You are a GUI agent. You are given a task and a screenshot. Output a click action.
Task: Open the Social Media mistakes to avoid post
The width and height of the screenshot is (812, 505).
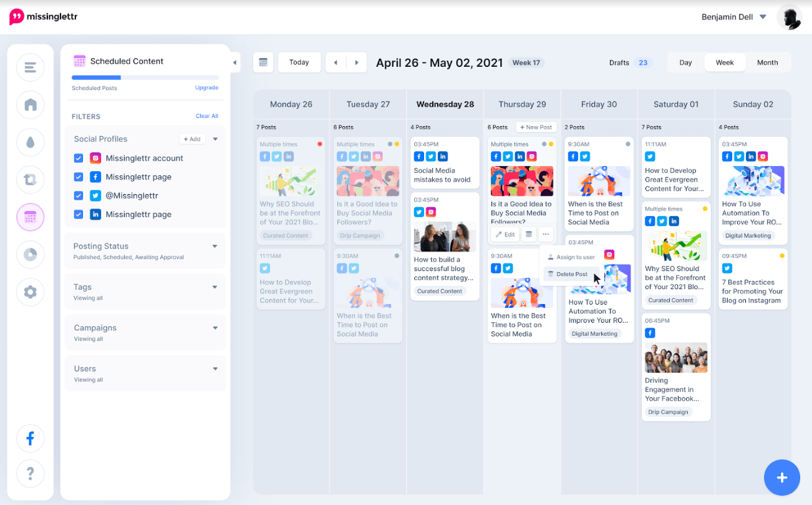click(x=445, y=162)
